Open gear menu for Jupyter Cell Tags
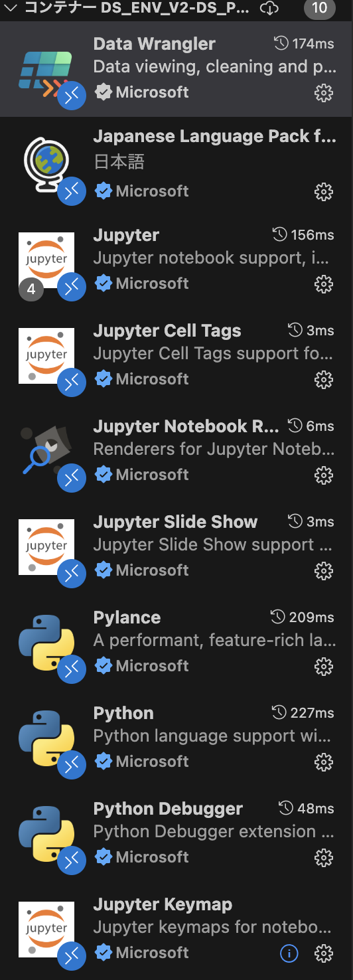This screenshot has width=353, height=980. click(323, 380)
